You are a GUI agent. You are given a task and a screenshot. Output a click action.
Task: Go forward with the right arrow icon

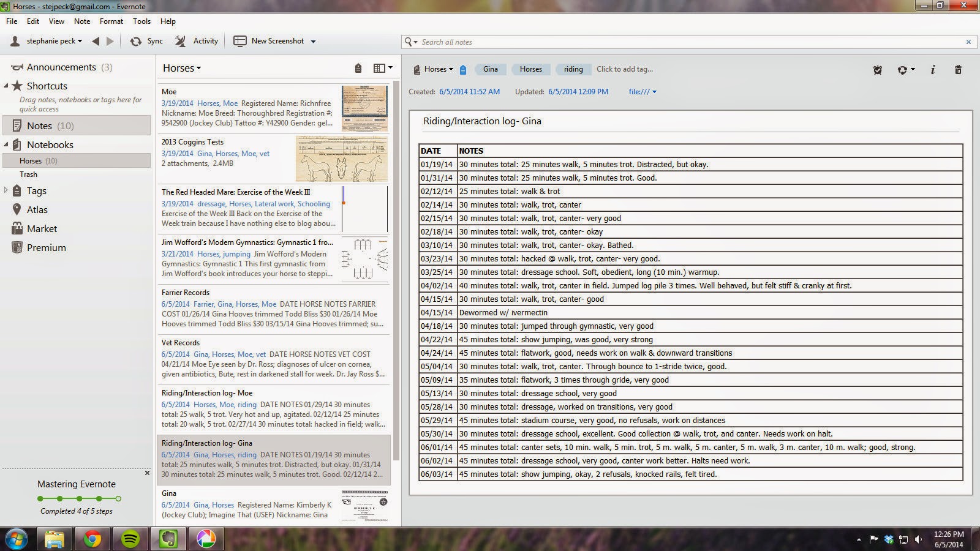pyautogui.click(x=110, y=41)
